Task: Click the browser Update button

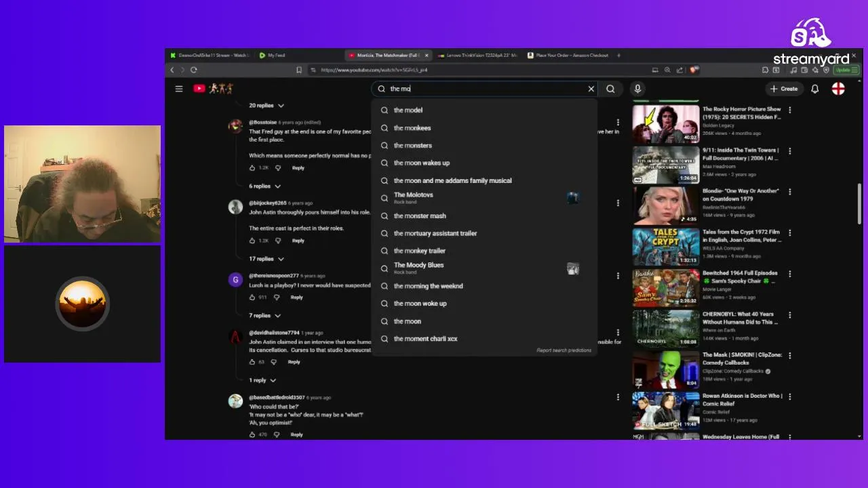Action: click(x=846, y=70)
